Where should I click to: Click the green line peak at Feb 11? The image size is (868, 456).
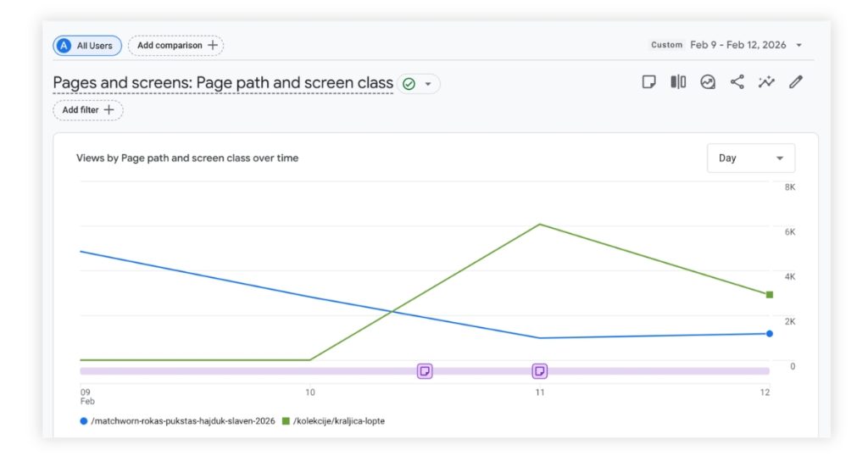point(539,225)
